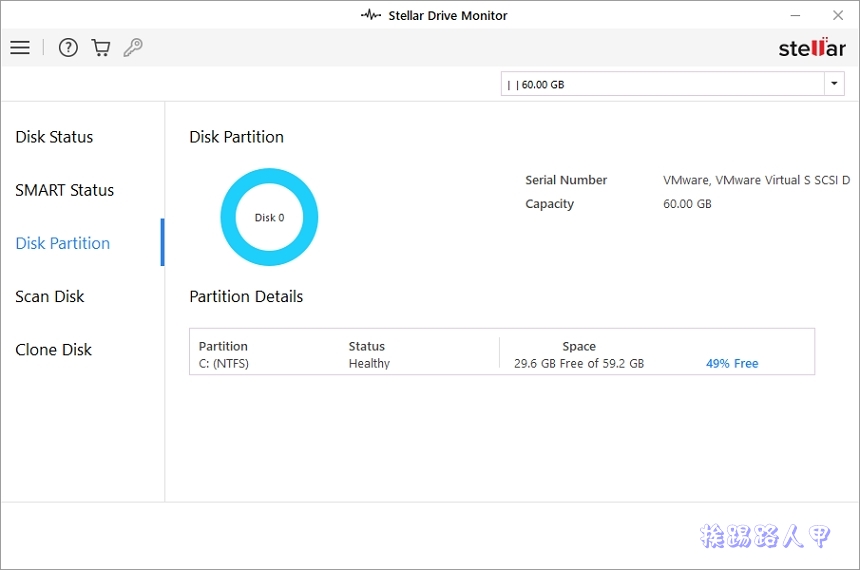
Task: Expand the drive selection dropdown arrow
Action: (x=835, y=84)
